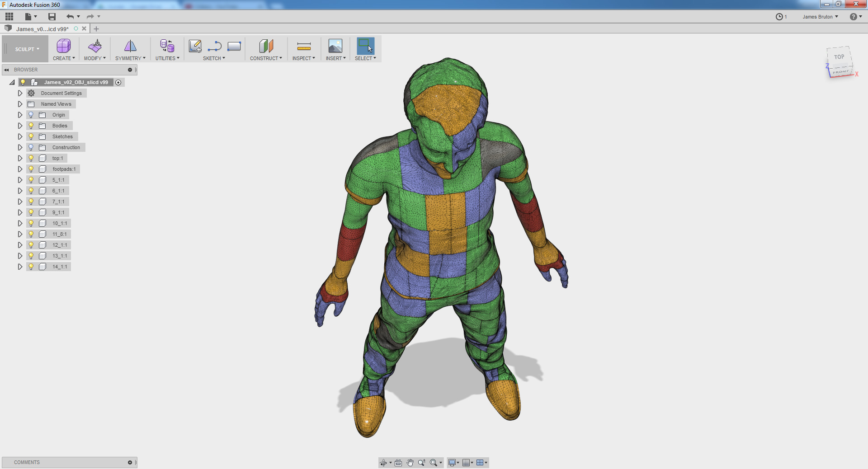Open the James Bruton account menu
This screenshot has width=868, height=469.
pyautogui.click(x=820, y=17)
